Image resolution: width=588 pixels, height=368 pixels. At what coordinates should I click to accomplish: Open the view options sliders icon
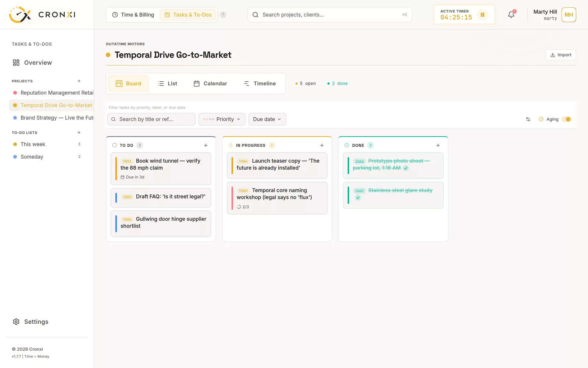pyautogui.click(x=528, y=119)
